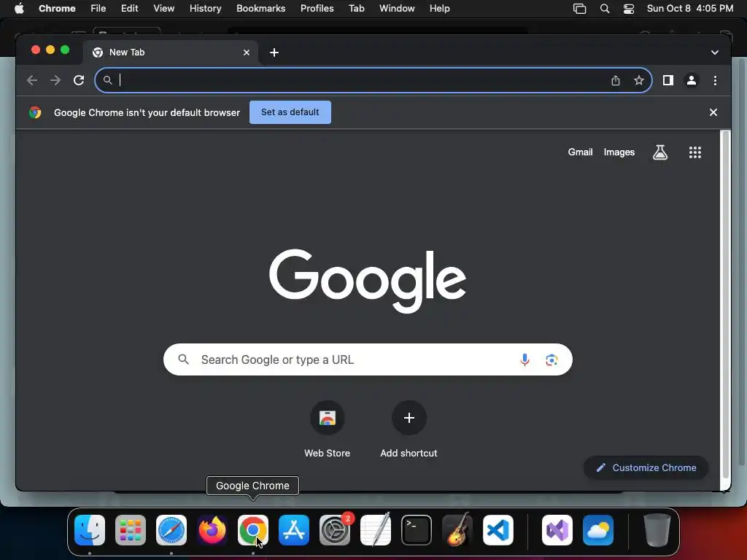The height and width of the screenshot is (560, 747).
Task: Open Chrome's three-dot menu
Action: pyautogui.click(x=715, y=80)
